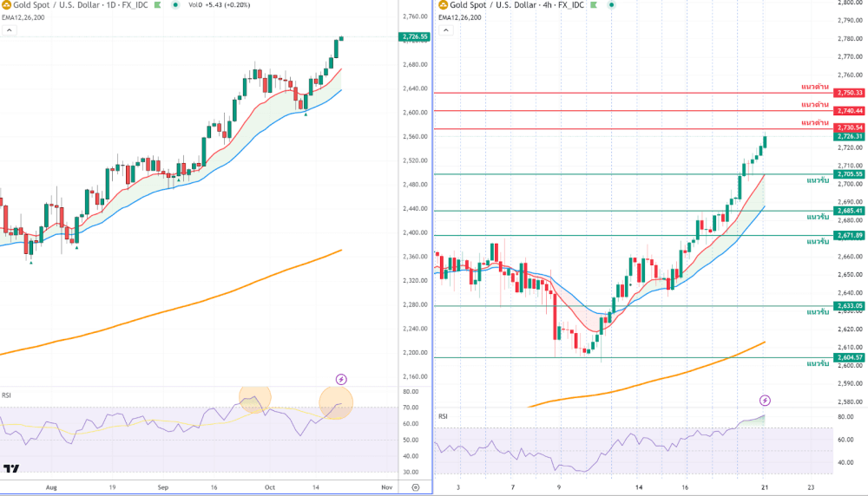
Task: Click the orange RSI overbought highlight circle near October
Action: click(336, 401)
